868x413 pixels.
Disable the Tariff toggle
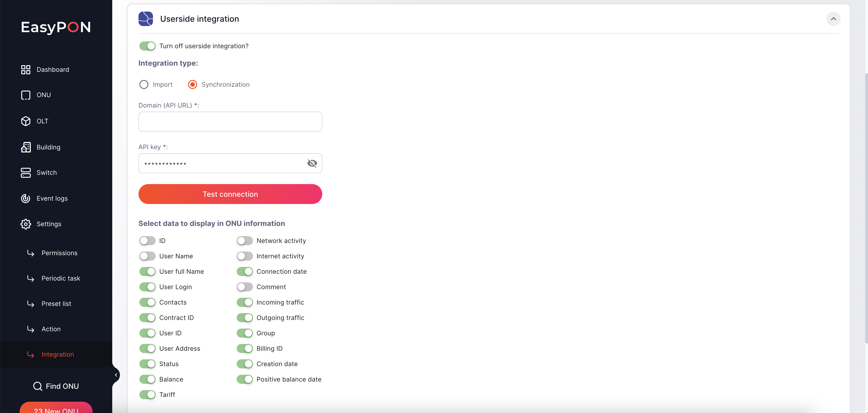coord(147,394)
